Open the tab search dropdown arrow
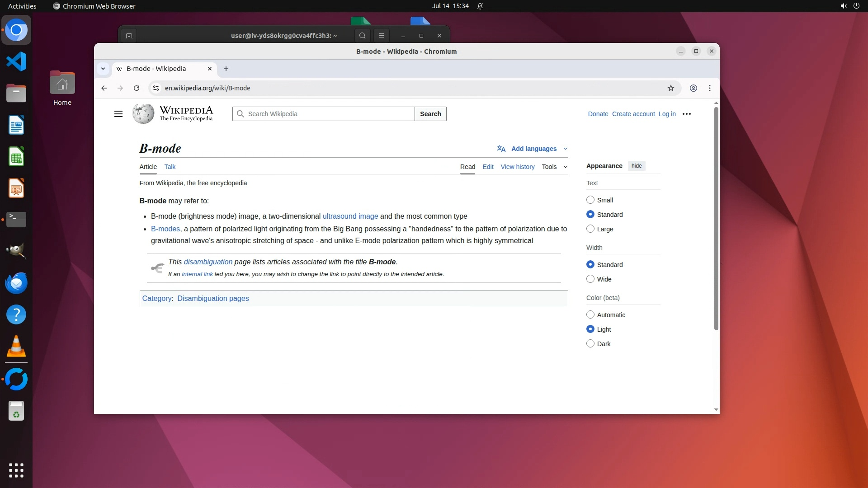Screen dimensions: 868x488 click(103, 69)
